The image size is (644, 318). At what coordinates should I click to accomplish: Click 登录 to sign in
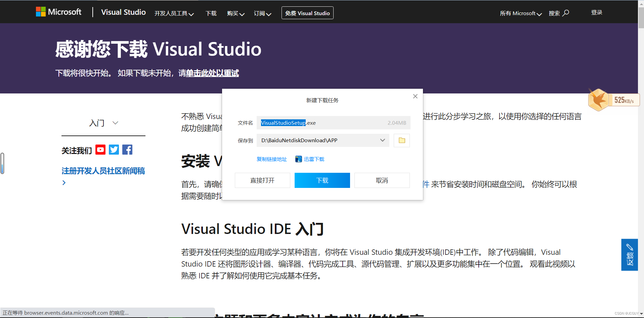(x=597, y=12)
